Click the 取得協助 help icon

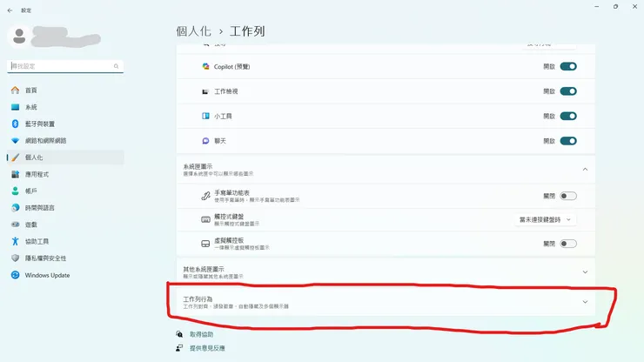pos(179,334)
